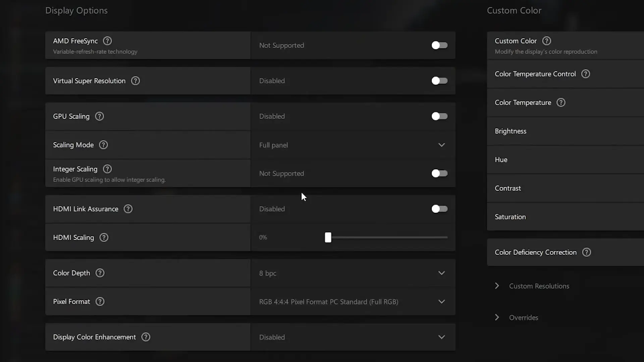
Task: Toggle Integer Scaling switch
Action: coord(439,173)
